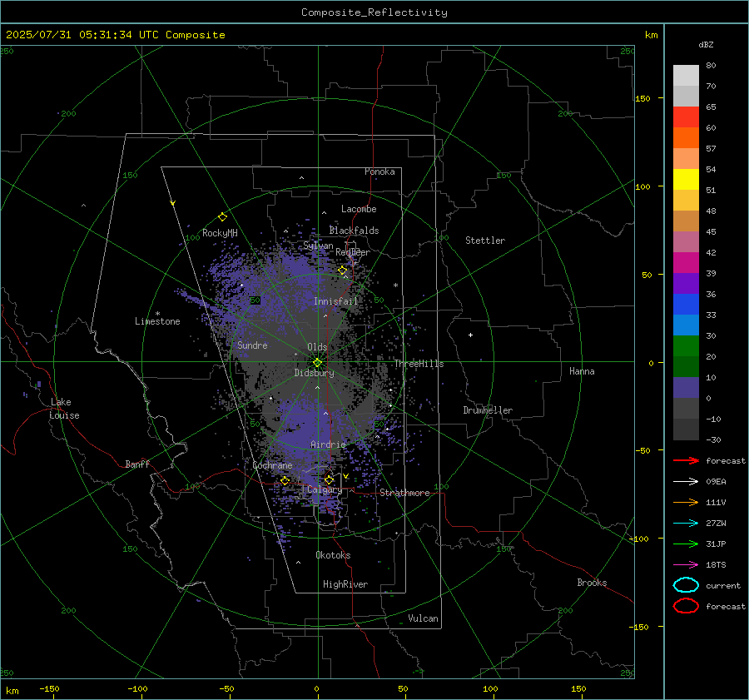The width and height of the screenshot is (749, 700).
Task: Click the Calgary label on the map
Action: point(325,489)
